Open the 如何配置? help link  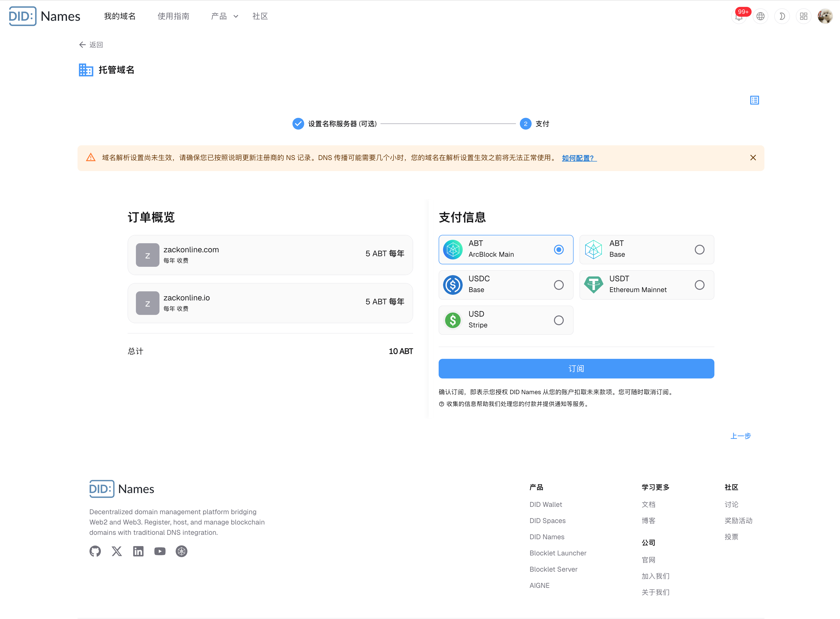579,158
